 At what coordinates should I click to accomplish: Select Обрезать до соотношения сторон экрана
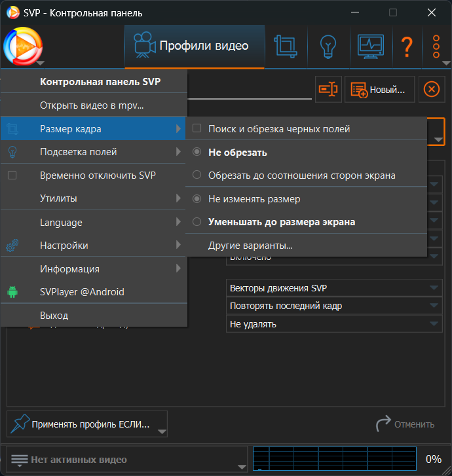click(197, 175)
